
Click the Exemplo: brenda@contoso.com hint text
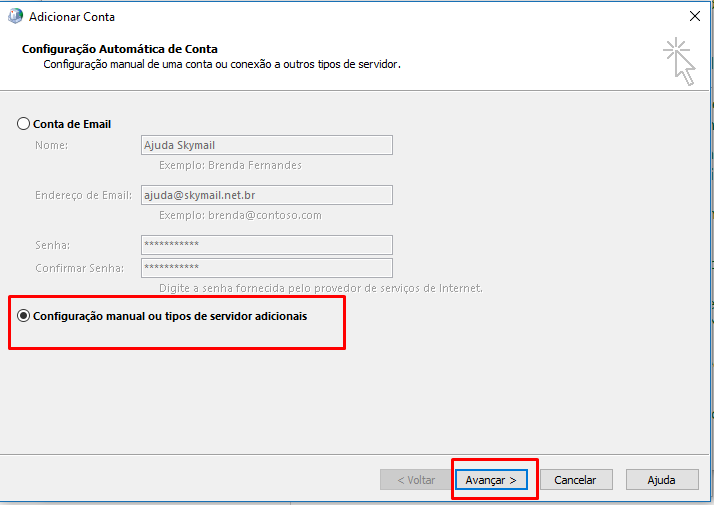(x=240, y=215)
